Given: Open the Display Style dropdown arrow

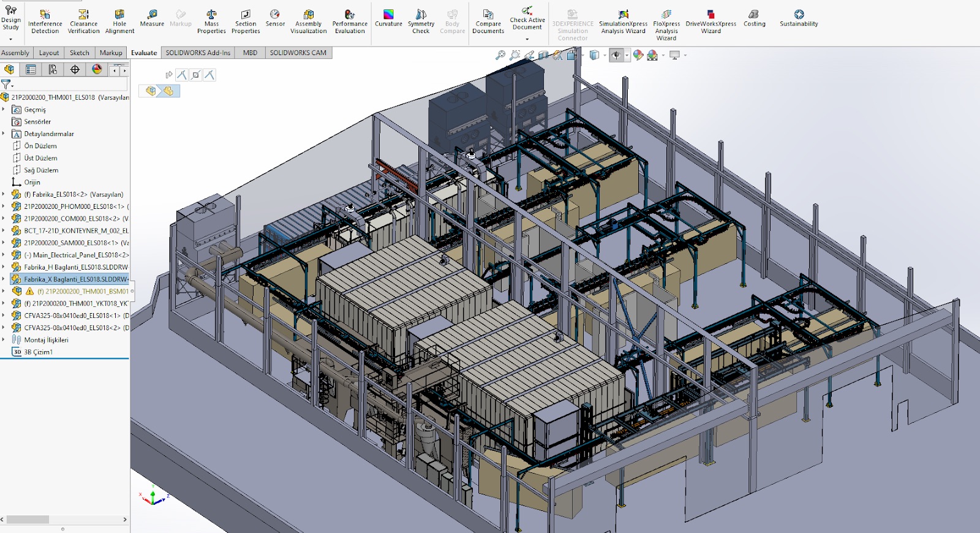Looking at the screenshot, I should click(604, 55).
